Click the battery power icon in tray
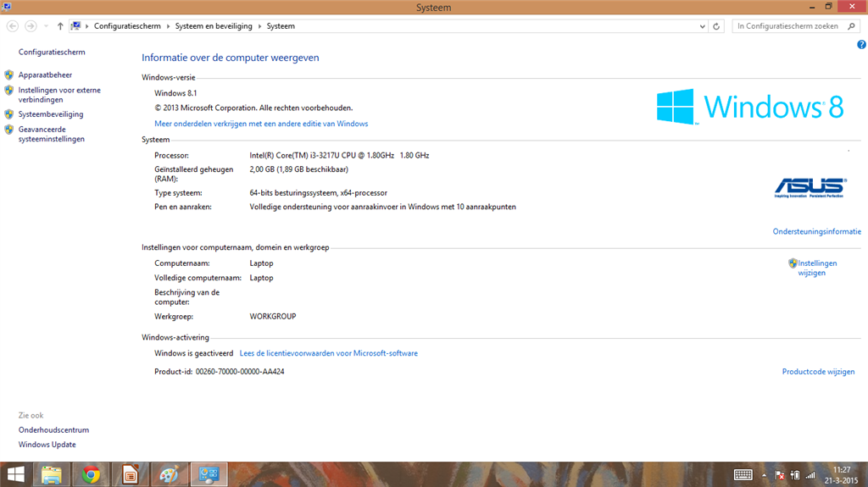 tap(795, 475)
